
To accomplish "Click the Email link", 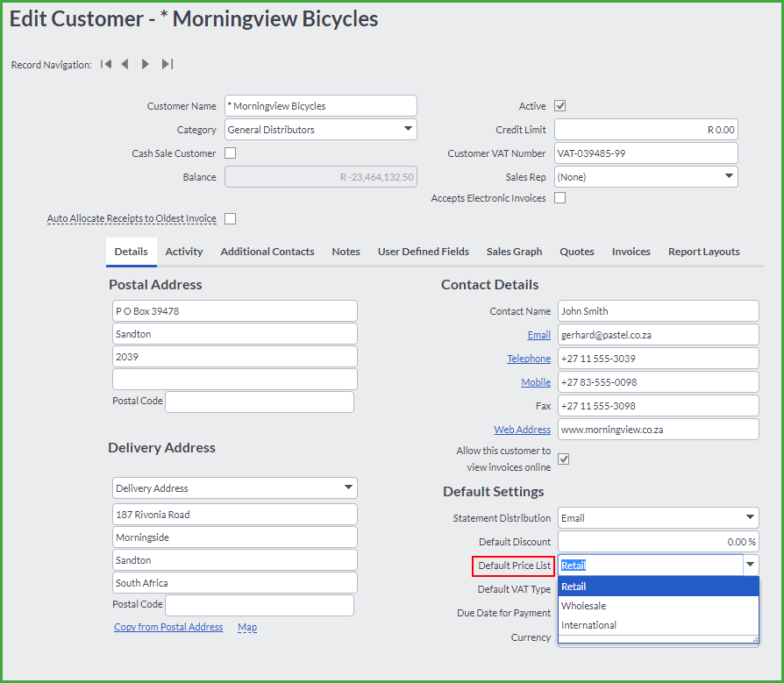I will click(539, 335).
